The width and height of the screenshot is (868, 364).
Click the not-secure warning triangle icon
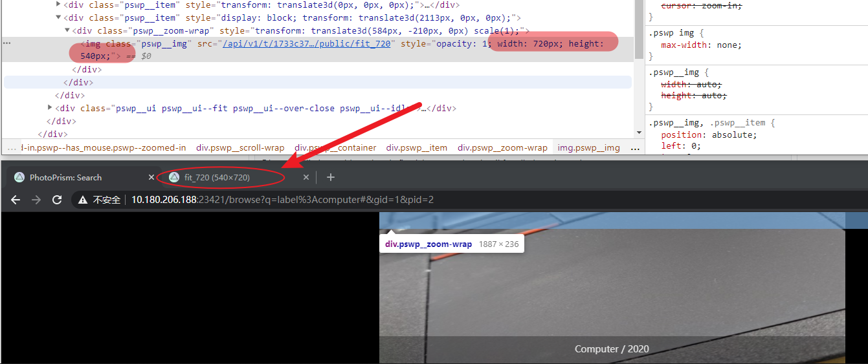tap(83, 200)
